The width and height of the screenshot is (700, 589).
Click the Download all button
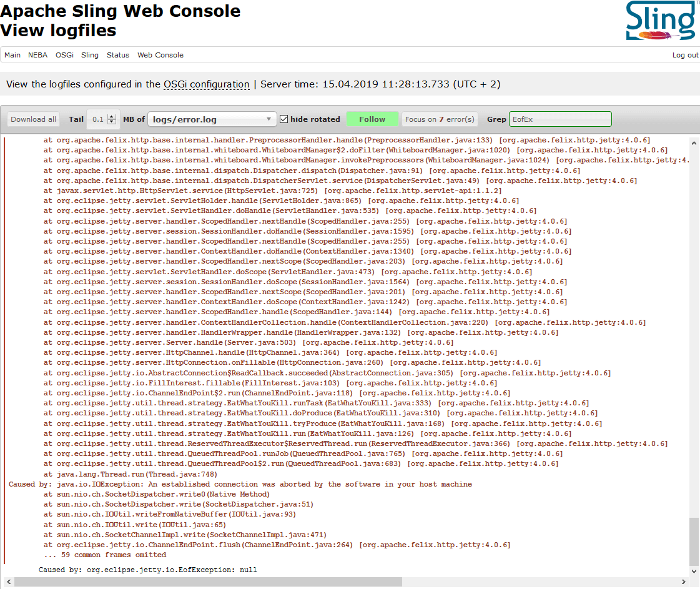pos(34,119)
